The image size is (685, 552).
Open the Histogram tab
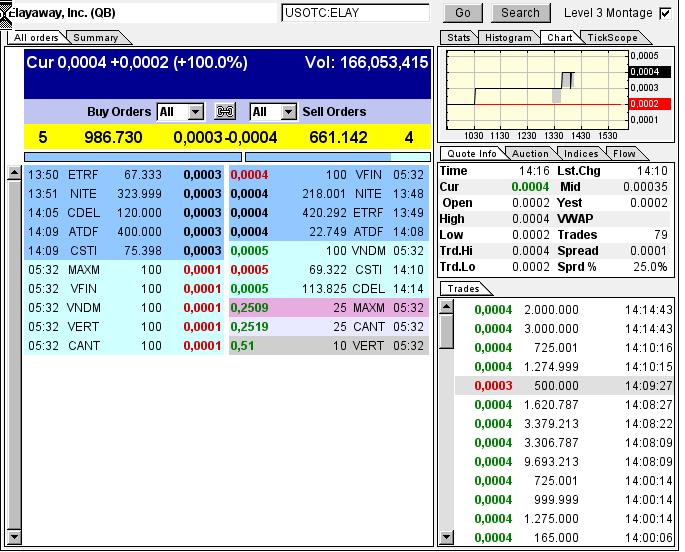pos(508,38)
